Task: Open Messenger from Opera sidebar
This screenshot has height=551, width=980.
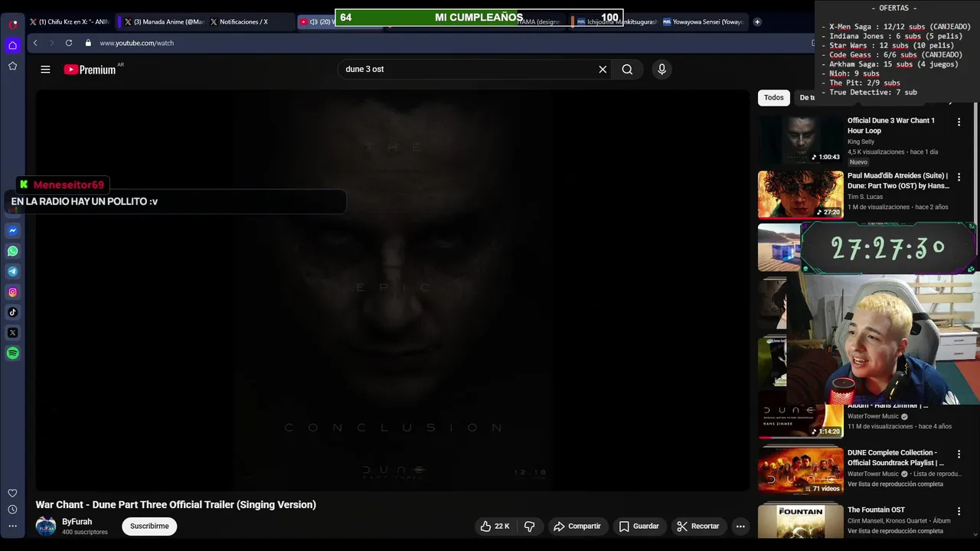Action: pyautogui.click(x=13, y=230)
